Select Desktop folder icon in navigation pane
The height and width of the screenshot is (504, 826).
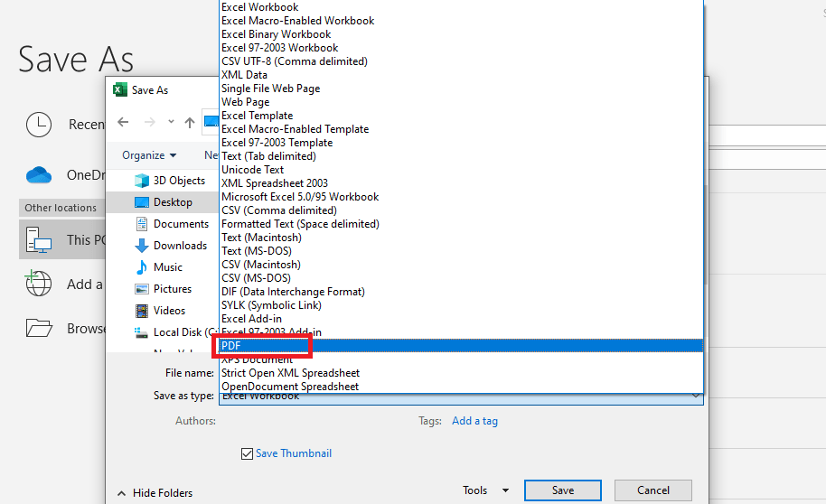click(142, 202)
